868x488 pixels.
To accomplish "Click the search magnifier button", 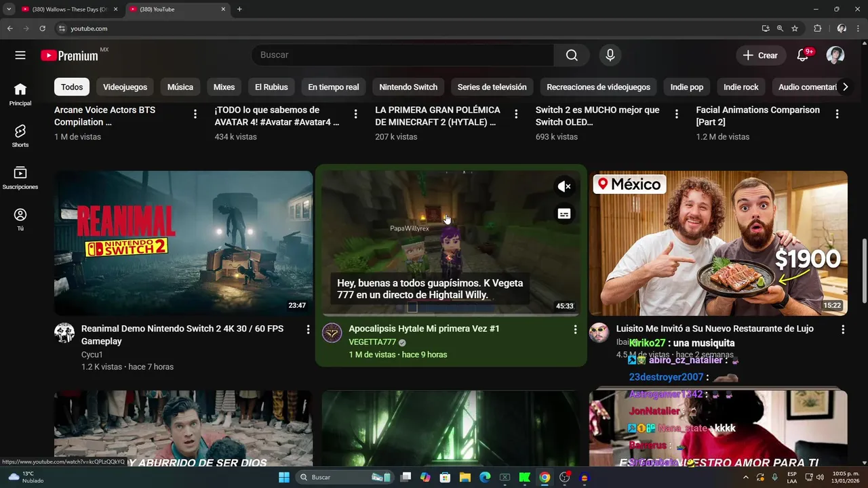I will point(572,56).
